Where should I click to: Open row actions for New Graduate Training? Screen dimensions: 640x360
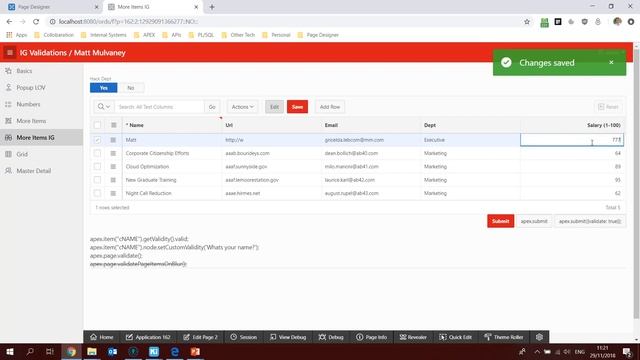click(113, 180)
